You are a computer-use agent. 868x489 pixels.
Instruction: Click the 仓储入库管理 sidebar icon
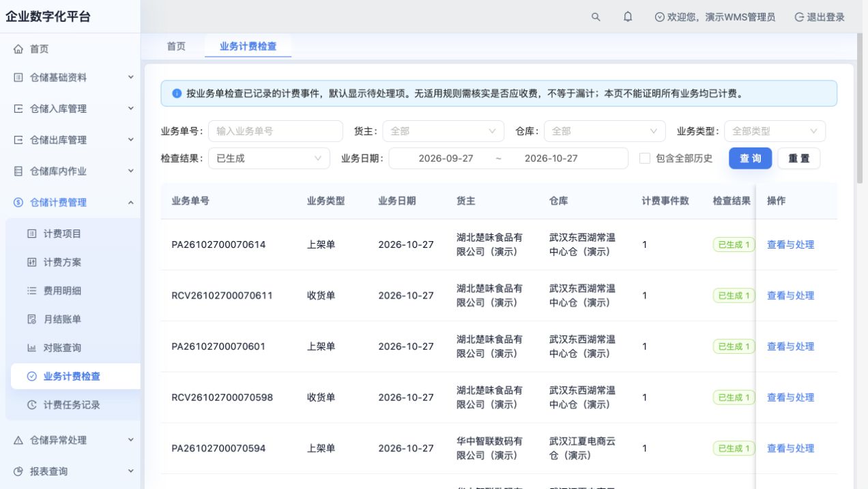pyautogui.click(x=18, y=109)
